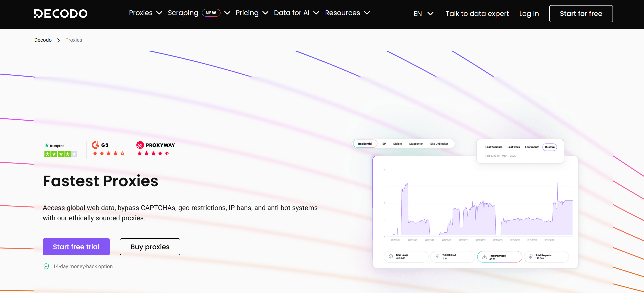Open the Data for AI dropdown
The image size is (644, 293).
click(x=296, y=13)
